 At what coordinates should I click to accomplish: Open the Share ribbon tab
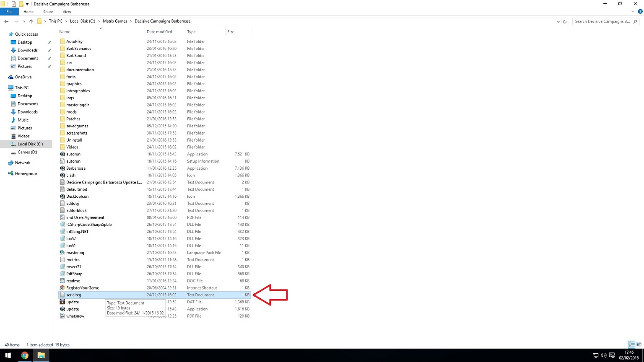click(48, 12)
